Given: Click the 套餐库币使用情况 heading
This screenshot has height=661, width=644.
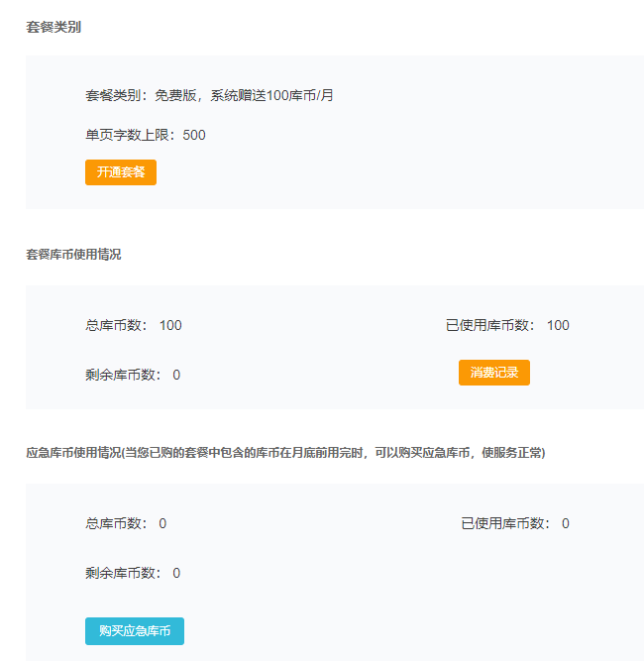Looking at the screenshot, I should (73, 255).
